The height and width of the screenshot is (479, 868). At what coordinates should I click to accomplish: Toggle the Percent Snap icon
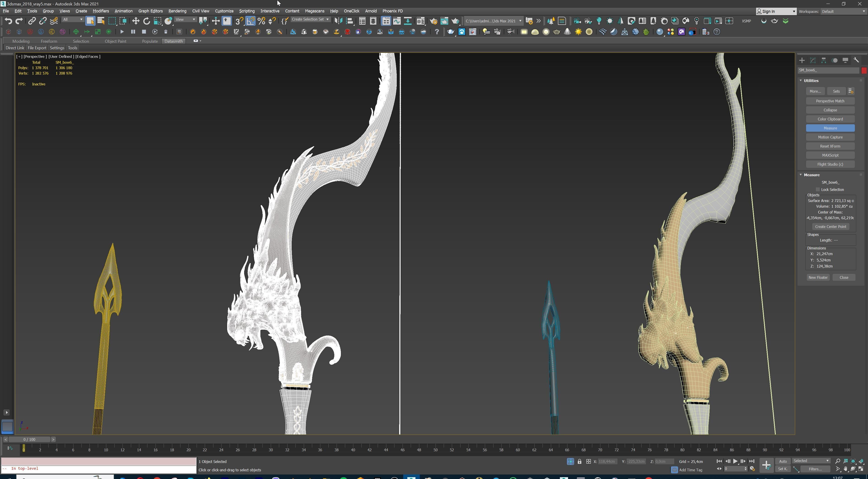pyautogui.click(x=261, y=21)
